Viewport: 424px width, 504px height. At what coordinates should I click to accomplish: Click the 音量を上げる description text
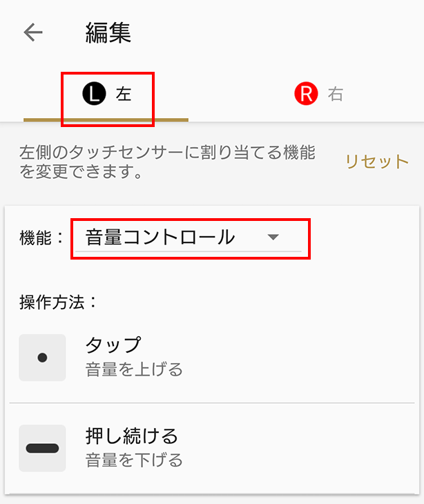[134, 369]
